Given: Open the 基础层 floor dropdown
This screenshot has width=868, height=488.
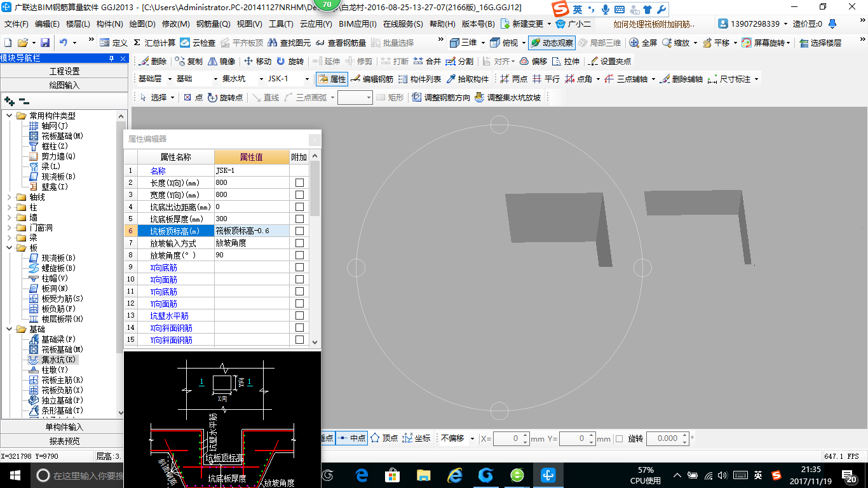Looking at the screenshot, I should [x=168, y=79].
